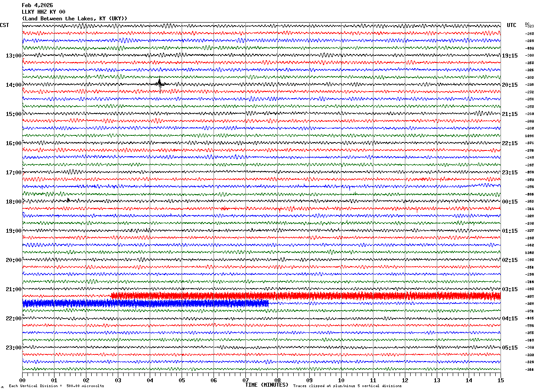Click the Each Vertical Division 500.00 microvolts note
The height and width of the screenshot is (392, 536).
56,386
